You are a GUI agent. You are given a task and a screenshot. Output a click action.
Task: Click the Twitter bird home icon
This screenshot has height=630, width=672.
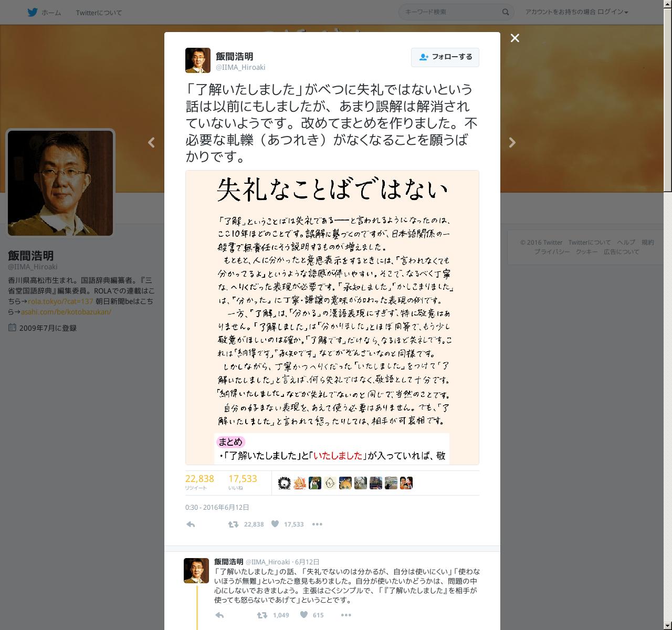33,12
